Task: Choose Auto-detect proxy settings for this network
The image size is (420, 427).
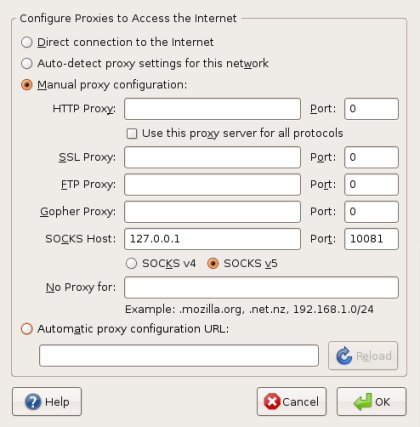Action: [27, 63]
